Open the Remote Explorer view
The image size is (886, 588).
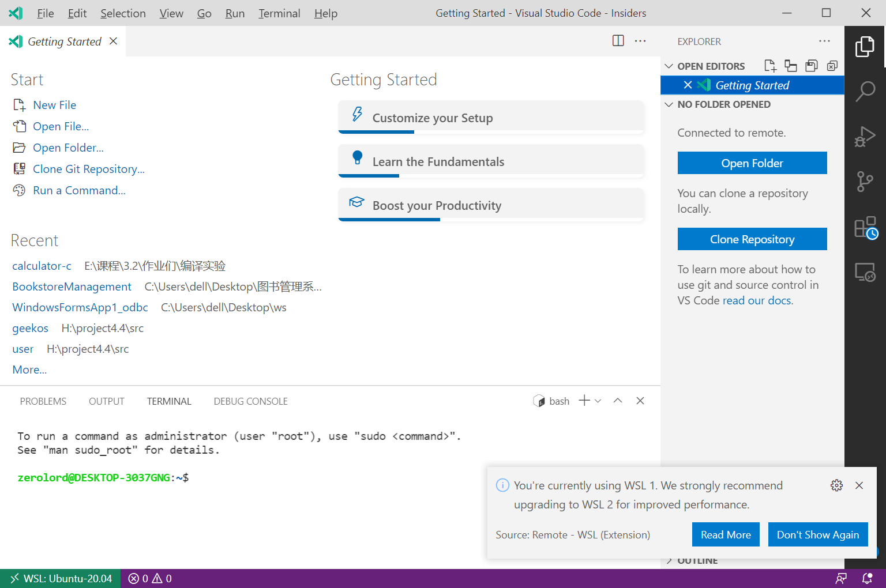(865, 272)
